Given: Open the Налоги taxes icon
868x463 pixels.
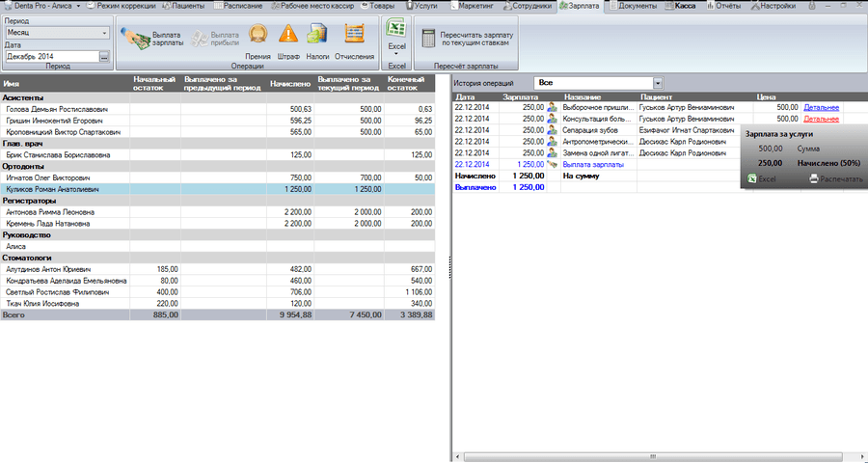Looking at the screenshot, I should coord(318,35).
